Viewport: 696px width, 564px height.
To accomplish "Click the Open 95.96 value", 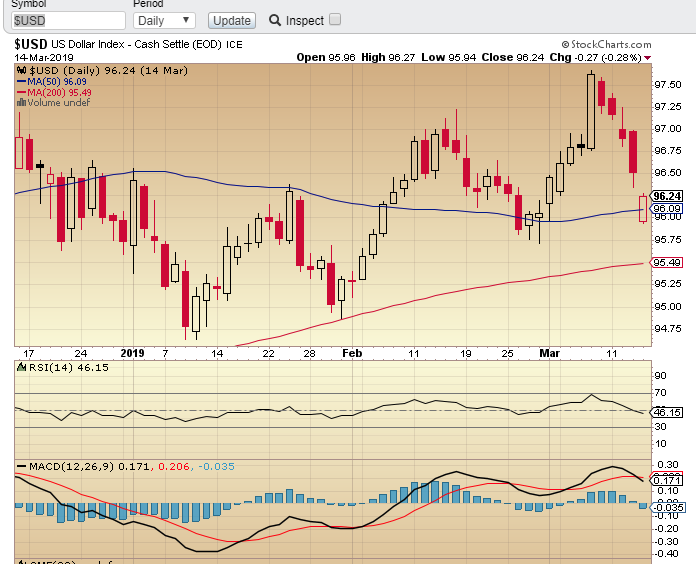I will 326,58.
